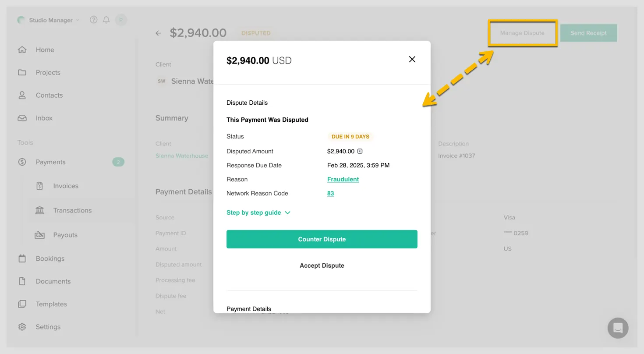Open Home in the sidebar
644x354 pixels.
[x=45, y=50]
